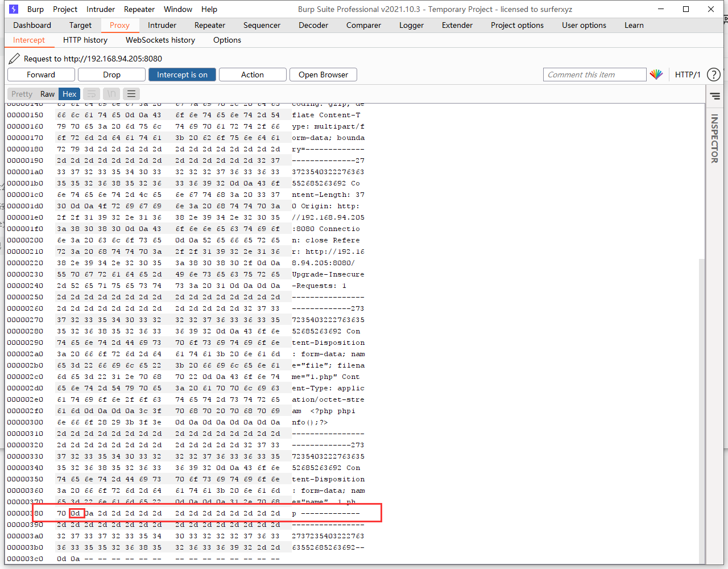Click ASCII text 'ation/octet-stre'
The width and height of the screenshot is (728, 569).
[x=328, y=399]
